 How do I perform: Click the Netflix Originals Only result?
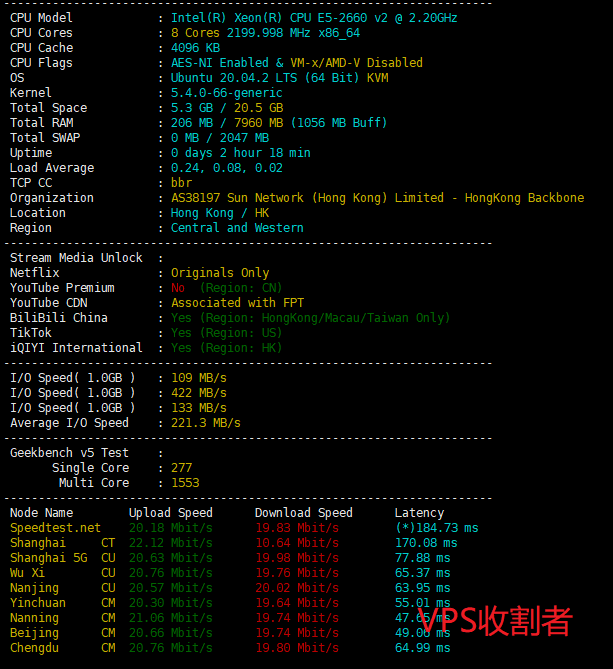tap(220, 273)
